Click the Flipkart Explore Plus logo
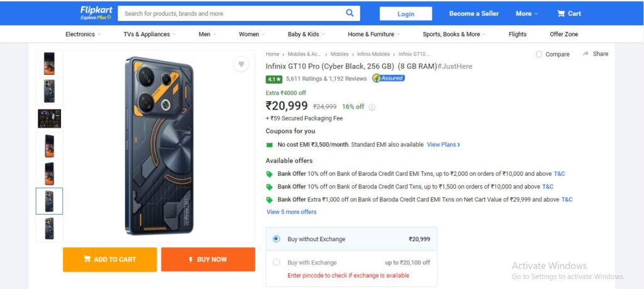The image size is (644, 289). pos(96,13)
